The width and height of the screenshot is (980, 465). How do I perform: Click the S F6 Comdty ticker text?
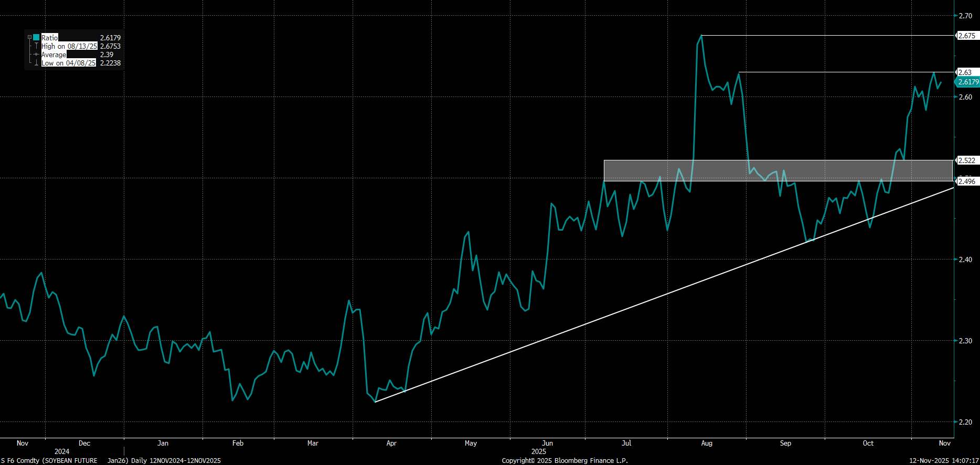click(20, 461)
